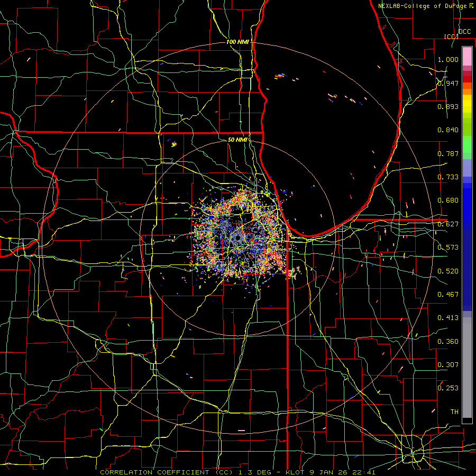Click the "DCC" label above the color scale
Image resolution: width=476 pixels, height=476 pixels.
click(464, 32)
